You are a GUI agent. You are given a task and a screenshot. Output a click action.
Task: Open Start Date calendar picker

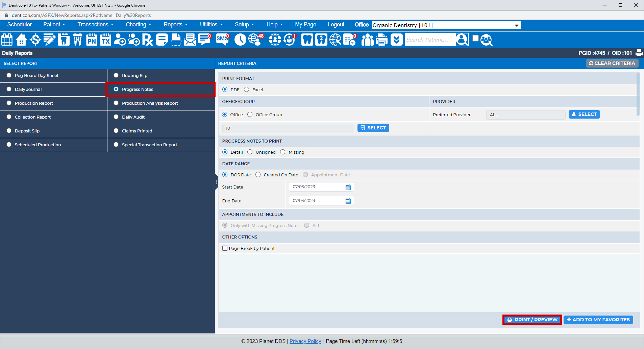pyautogui.click(x=348, y=187)
